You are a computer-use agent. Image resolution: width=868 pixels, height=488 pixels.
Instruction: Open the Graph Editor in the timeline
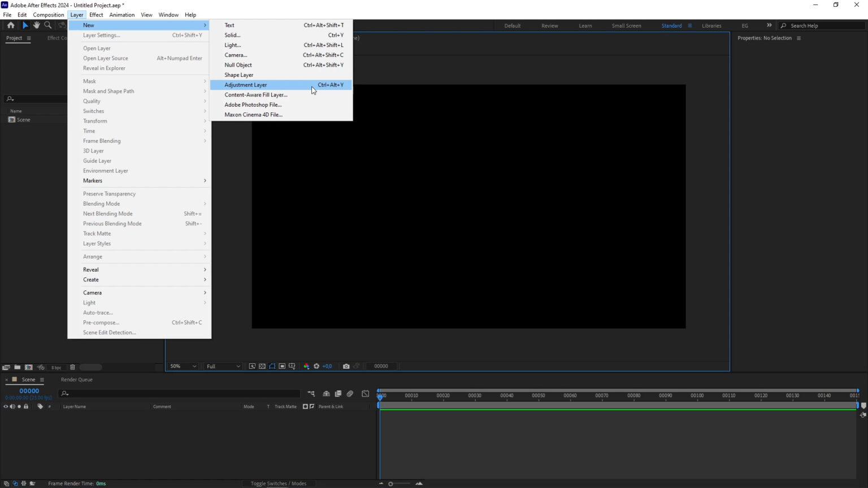[x=366, y=394]
